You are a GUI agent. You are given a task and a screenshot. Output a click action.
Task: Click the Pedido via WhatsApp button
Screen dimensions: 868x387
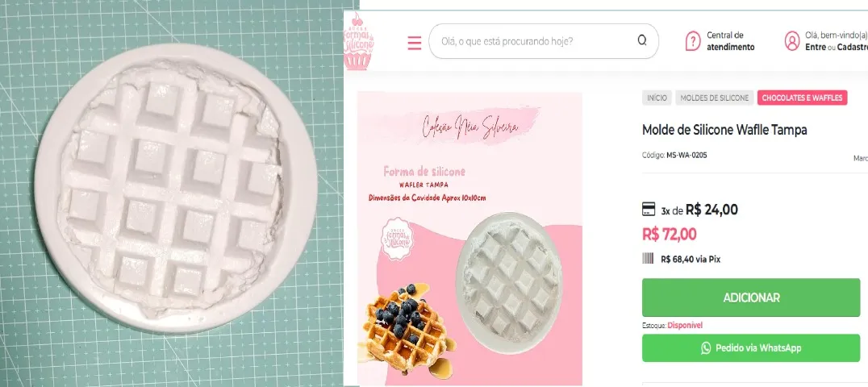coord(751,347)
